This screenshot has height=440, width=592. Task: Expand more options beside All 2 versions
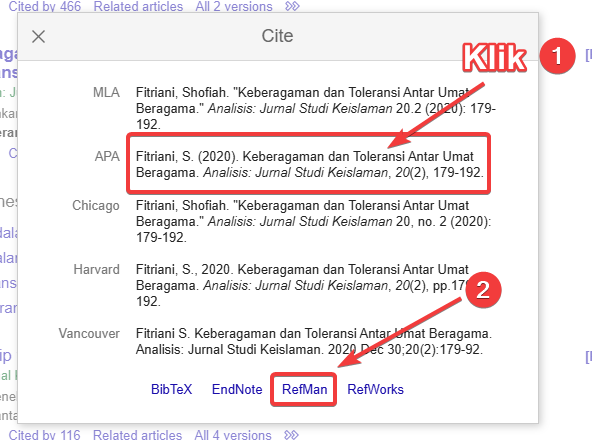point(292,6)
